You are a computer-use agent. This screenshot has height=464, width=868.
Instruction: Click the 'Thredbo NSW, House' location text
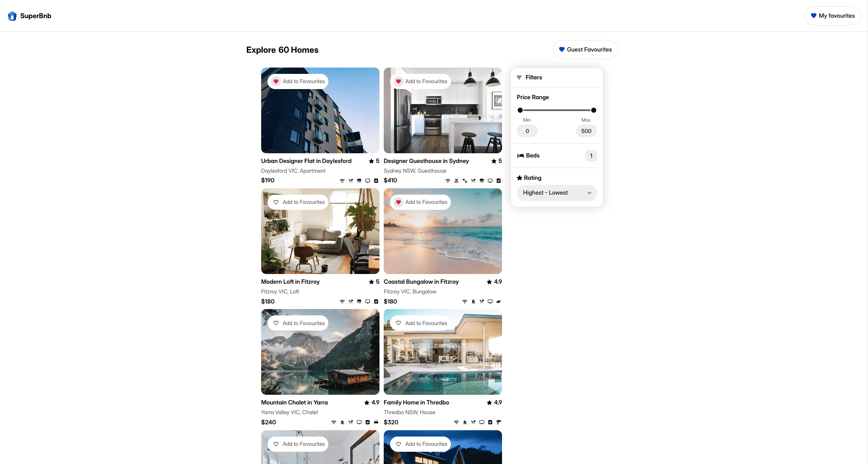click(x=409, y=412)
